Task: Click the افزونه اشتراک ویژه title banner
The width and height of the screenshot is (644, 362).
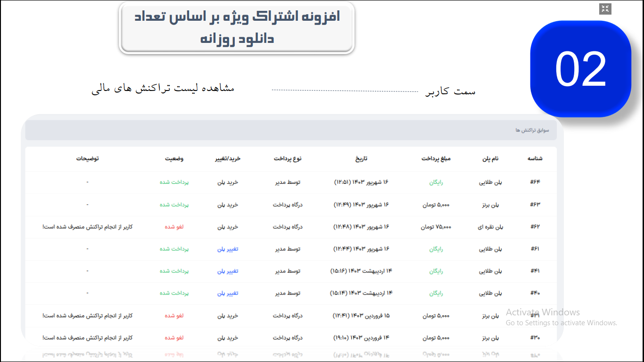Action: pyautogui.click(x=236, y=27)
